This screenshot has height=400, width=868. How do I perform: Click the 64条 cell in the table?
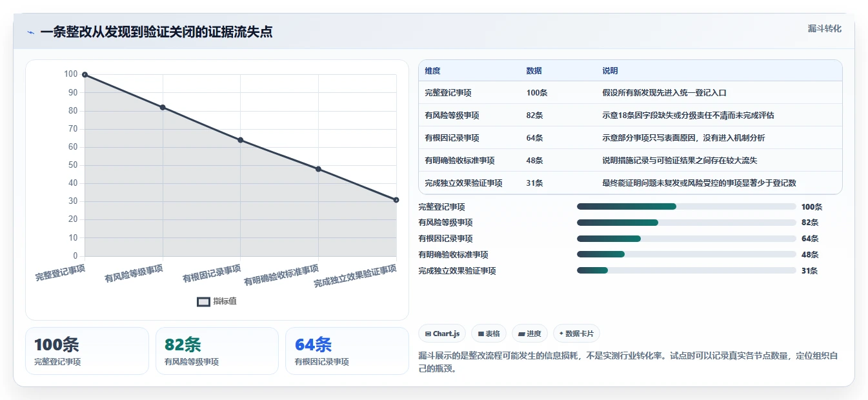tap(534, 138)
